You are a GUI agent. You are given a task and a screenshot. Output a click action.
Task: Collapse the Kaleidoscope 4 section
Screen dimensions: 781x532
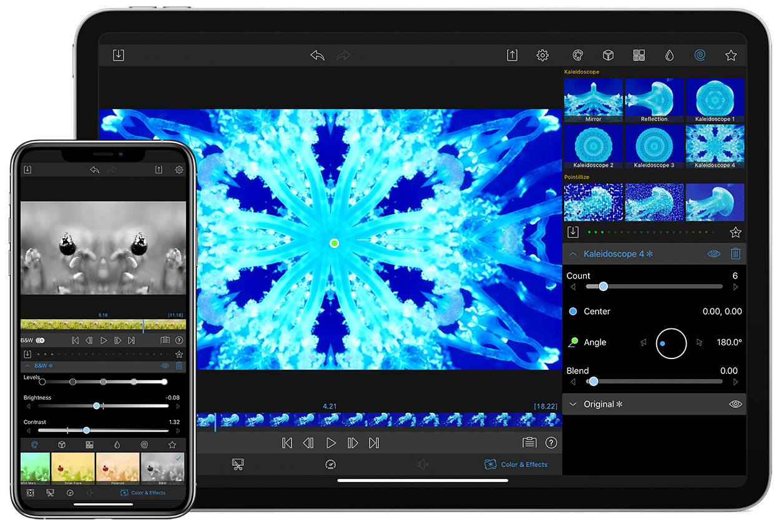tap(572, 254)
